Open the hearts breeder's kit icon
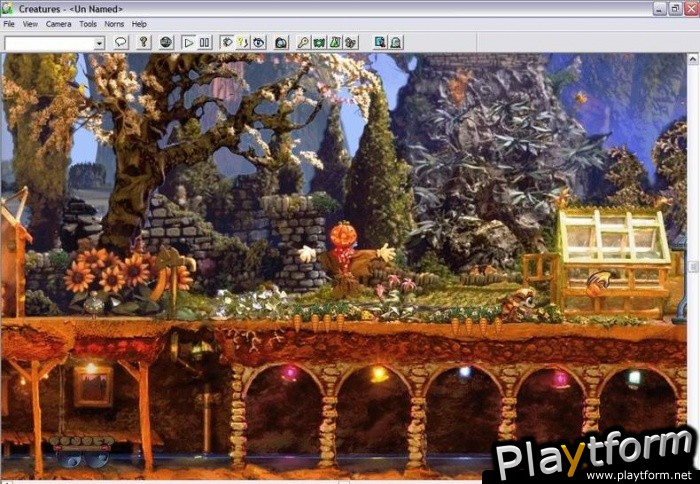Screen dimensions: 700x484 pos(350,42)
